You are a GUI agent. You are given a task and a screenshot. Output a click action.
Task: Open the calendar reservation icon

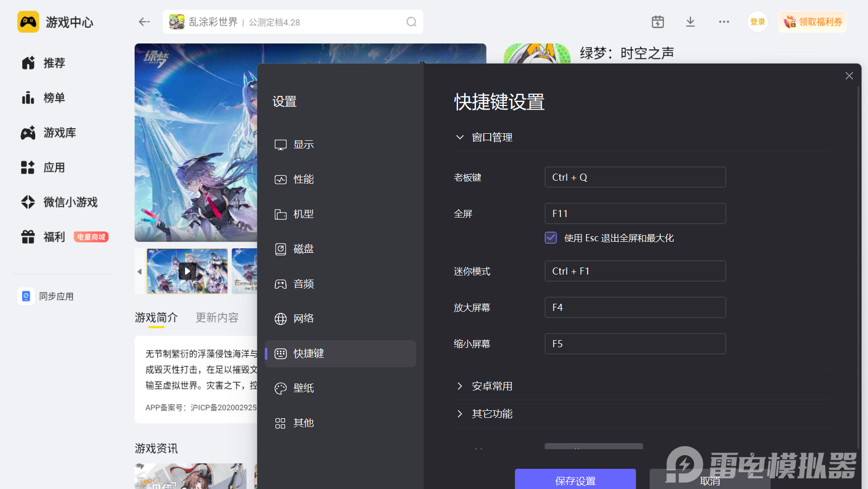tap(658, 22)
